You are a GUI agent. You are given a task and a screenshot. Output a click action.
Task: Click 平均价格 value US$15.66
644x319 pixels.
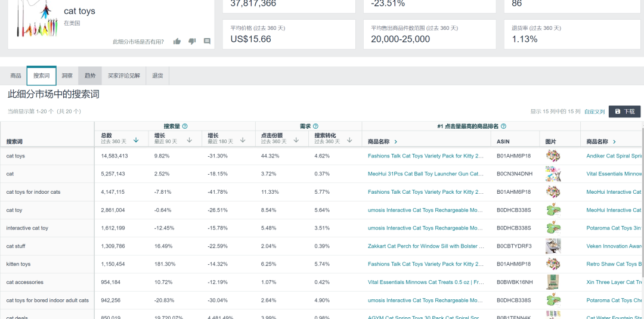(x=251, y=39)
